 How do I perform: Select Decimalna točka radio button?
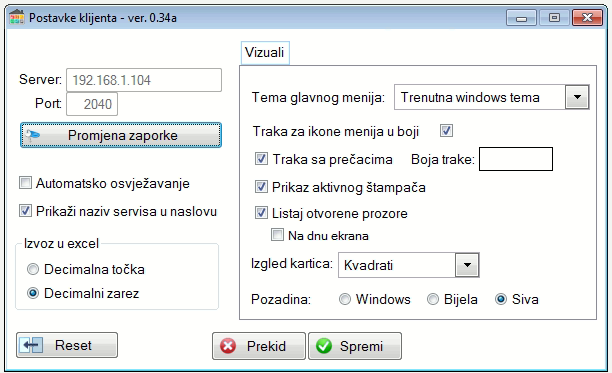[33, 269]
